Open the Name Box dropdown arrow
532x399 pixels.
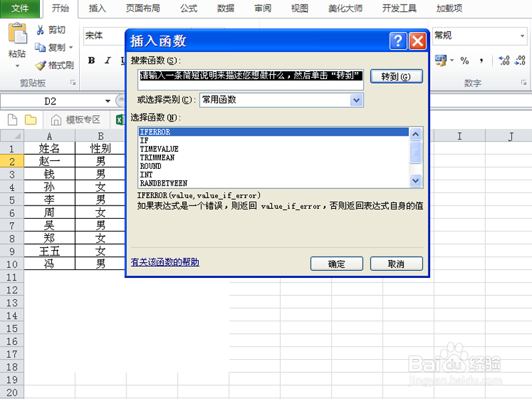tap(108, 101)
